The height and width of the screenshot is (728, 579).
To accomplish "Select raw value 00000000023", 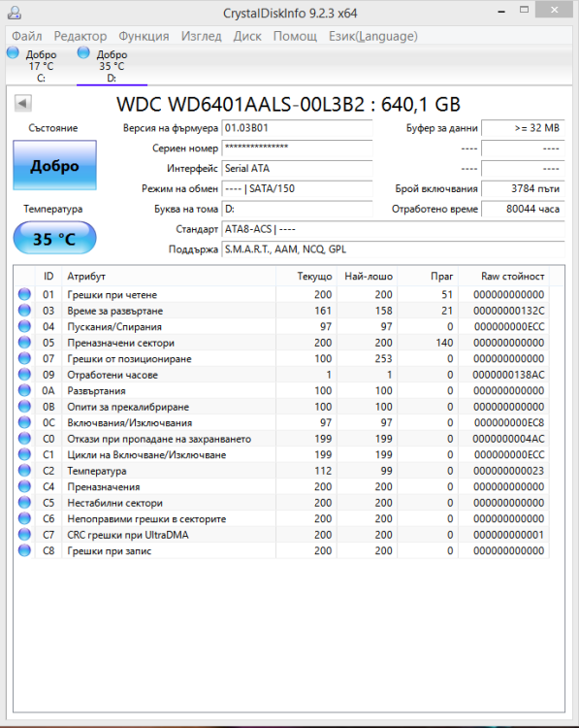I will (x=508, y=471).
